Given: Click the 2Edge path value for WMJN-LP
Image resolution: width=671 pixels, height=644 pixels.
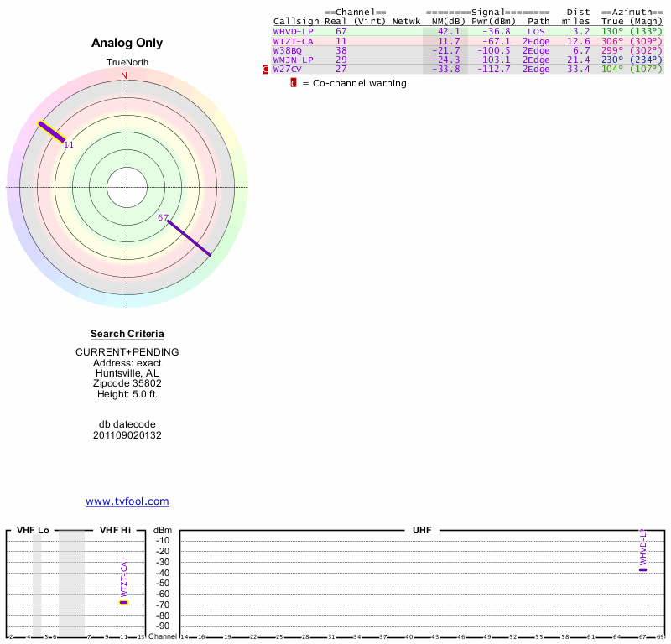Looking at the screenshot, I should (536, 60).
